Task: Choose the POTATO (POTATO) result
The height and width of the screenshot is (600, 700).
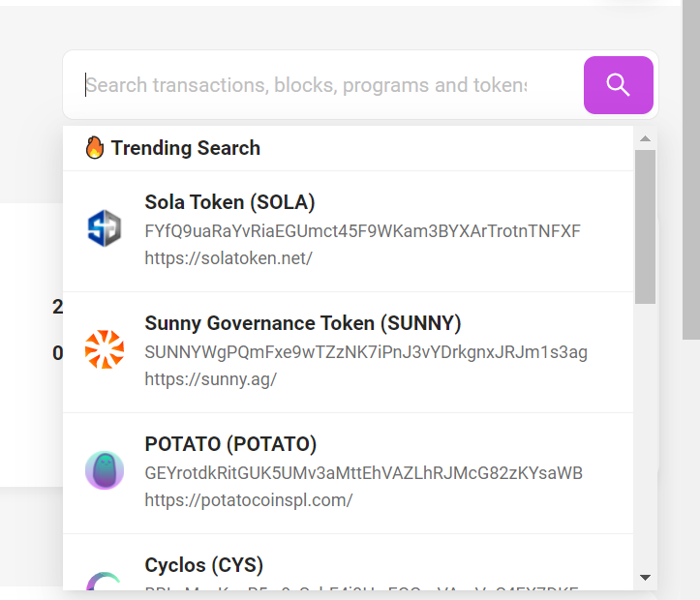Action: tap(230, 444)
